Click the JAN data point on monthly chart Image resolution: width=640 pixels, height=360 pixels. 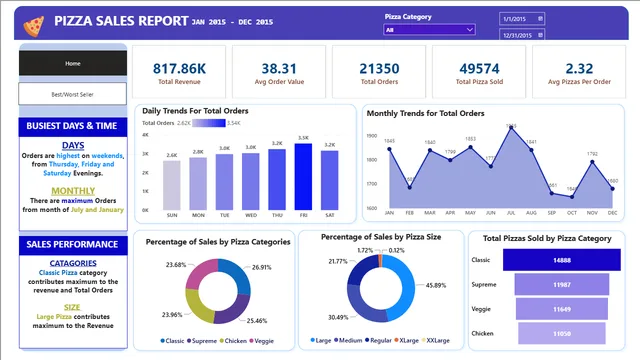point(389,149)
